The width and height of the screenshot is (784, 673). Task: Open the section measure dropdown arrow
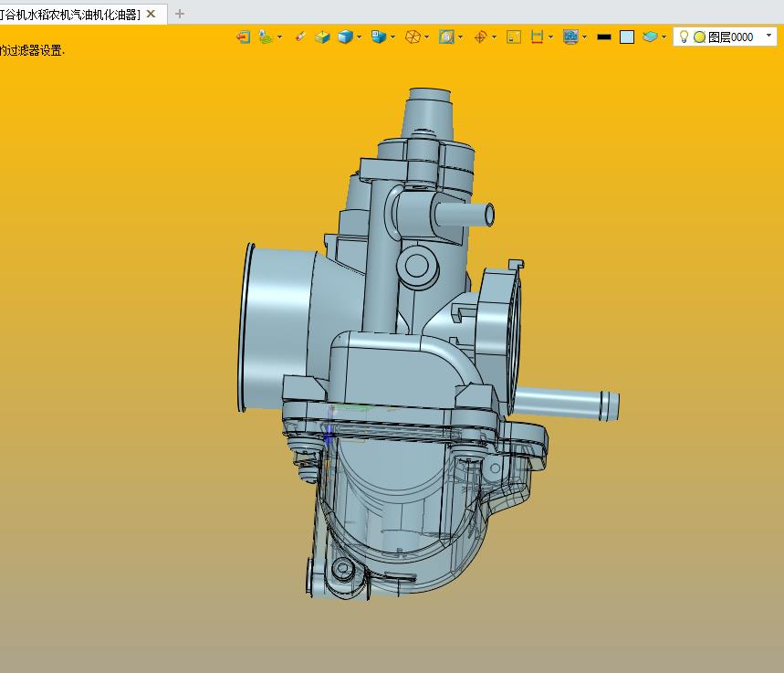point(550,37)
